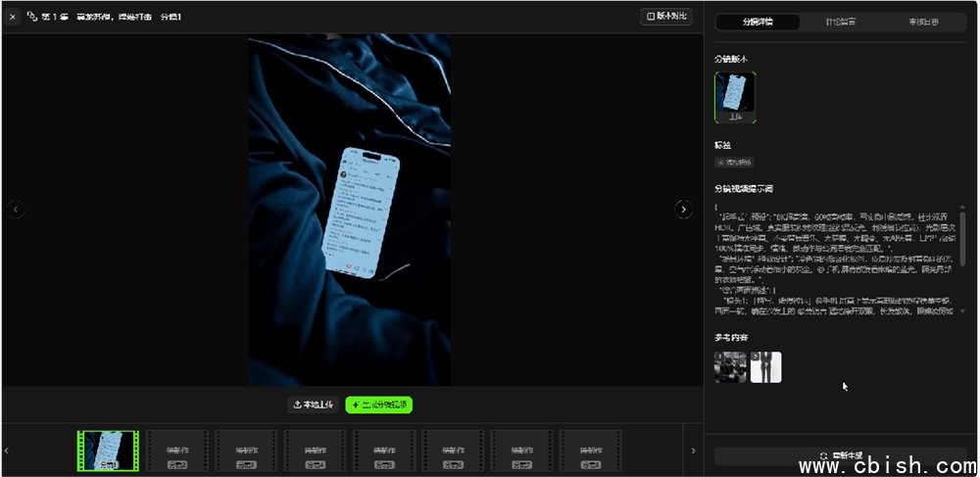Switch to the 审核日志 review log tab

point(924,22)
